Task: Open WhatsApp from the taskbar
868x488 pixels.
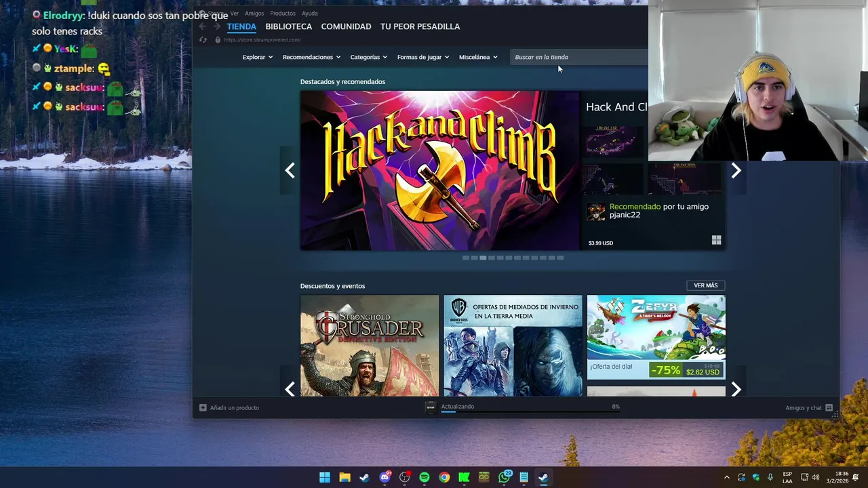Action: 504,477
